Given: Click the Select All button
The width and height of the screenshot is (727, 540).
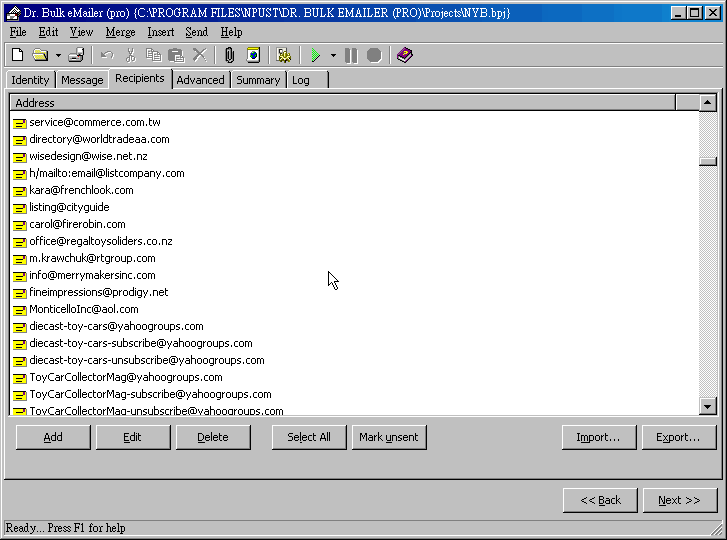Looking at the screenshot, I should coord(309,437).
